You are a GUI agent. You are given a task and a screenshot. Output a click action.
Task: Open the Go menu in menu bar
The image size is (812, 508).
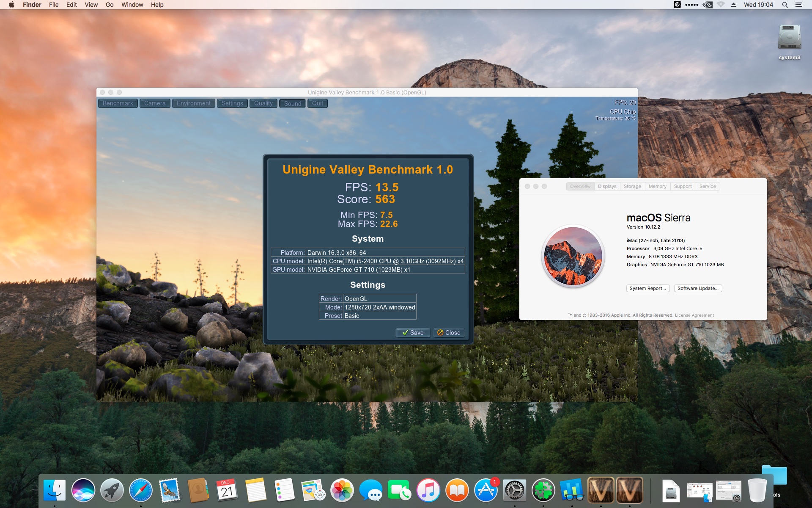[x=110, y=5]
